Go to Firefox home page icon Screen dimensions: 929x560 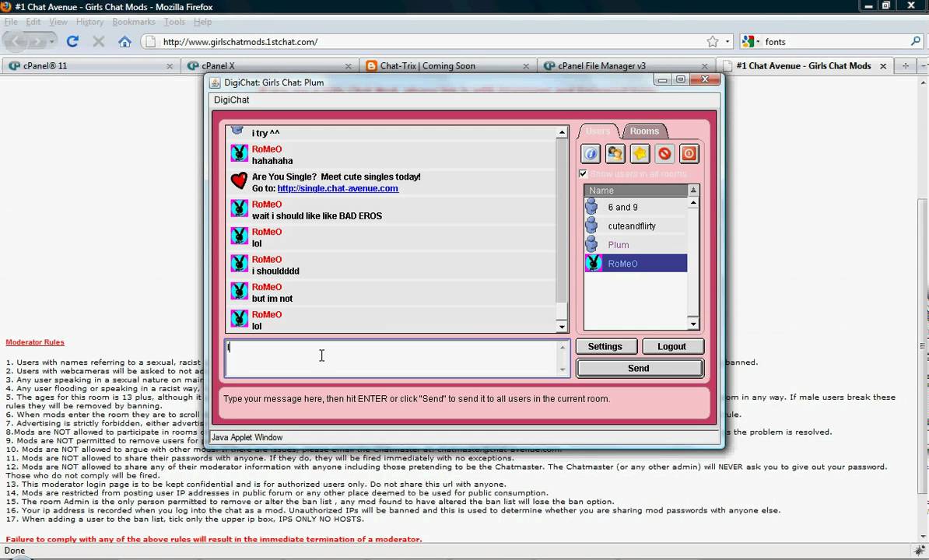[124, 41]
